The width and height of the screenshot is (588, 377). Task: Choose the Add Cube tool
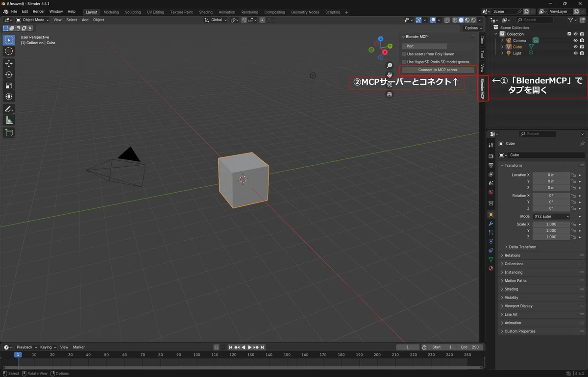pos(9,132)
